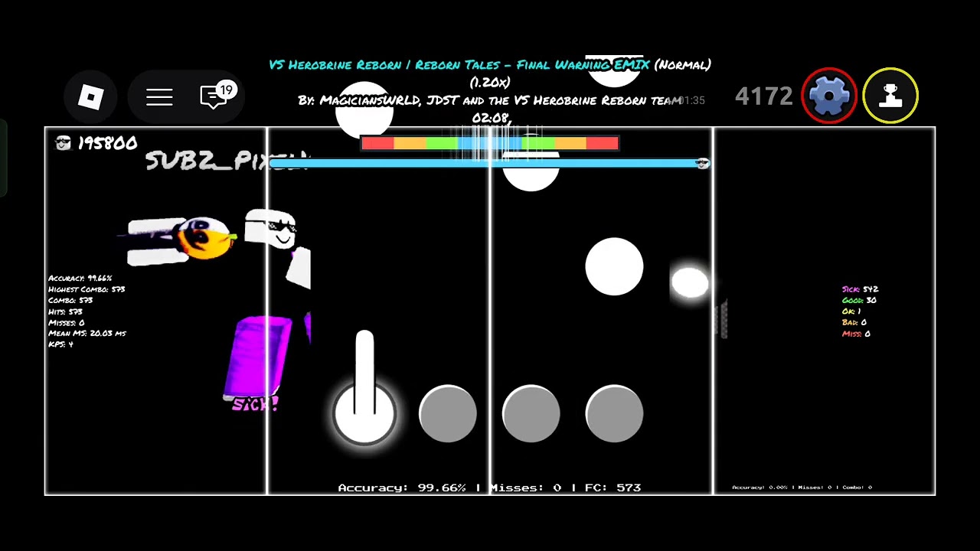Open the Roblox logo menu

[x=91, y=97]
